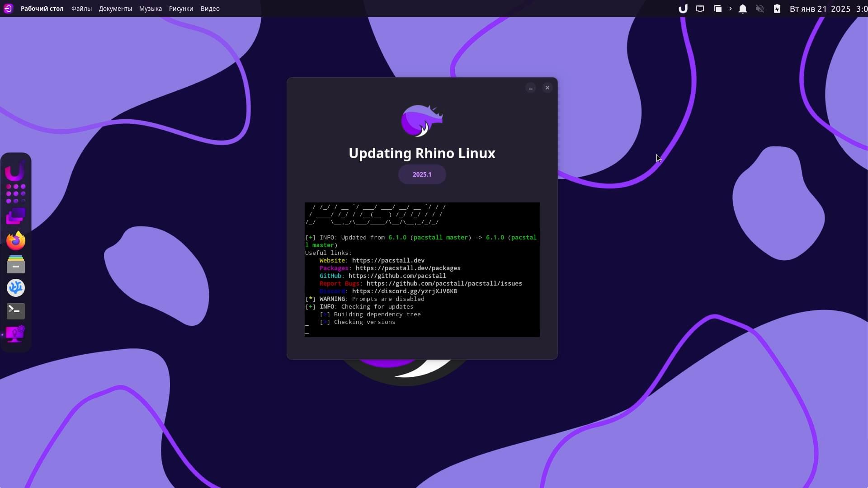Click the Музыка shortcut in the top panel
Image resolution: width=868 pixels, height=488 pixels.
[151, 9]
